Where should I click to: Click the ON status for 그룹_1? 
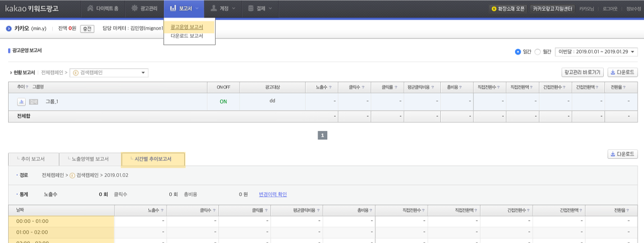[223, 102]
